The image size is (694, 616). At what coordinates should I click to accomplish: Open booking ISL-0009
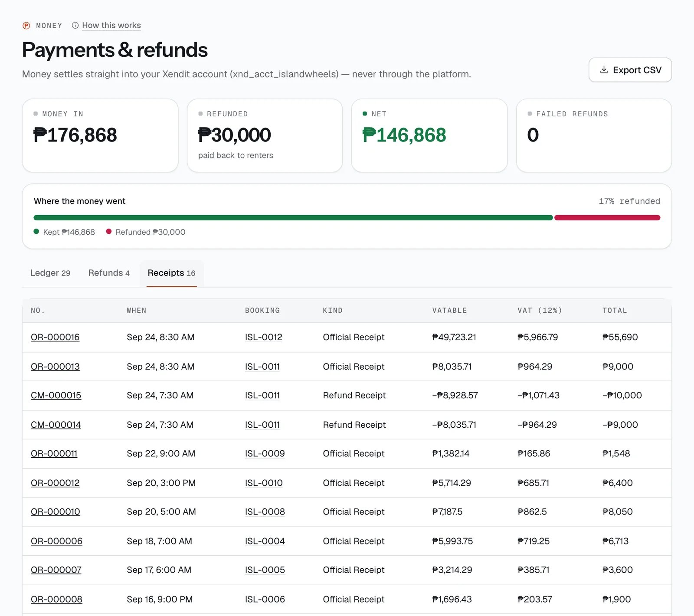coord(265,453)
